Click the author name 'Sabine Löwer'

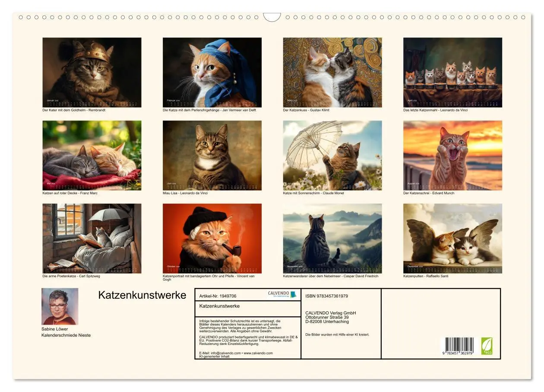55,329
